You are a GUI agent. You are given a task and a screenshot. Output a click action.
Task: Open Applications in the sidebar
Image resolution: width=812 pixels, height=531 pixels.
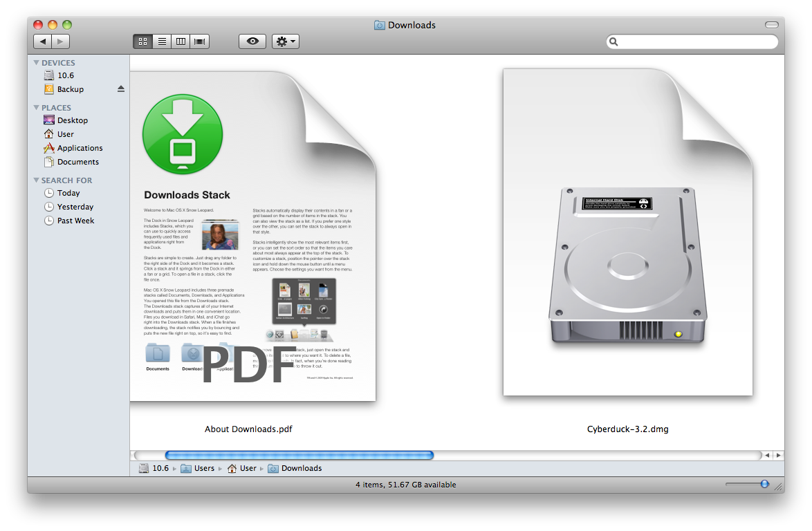point(78,148)
